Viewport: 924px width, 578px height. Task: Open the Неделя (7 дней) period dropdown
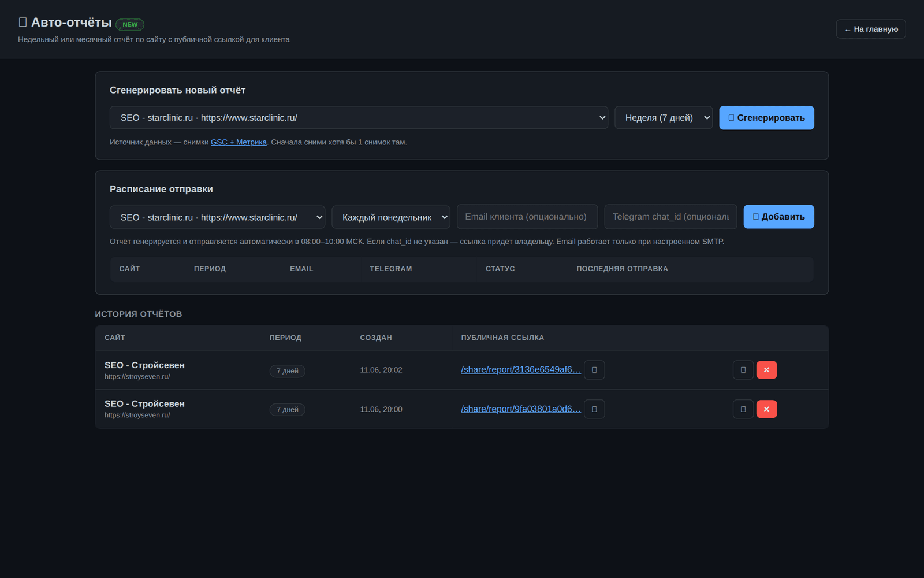664,117
